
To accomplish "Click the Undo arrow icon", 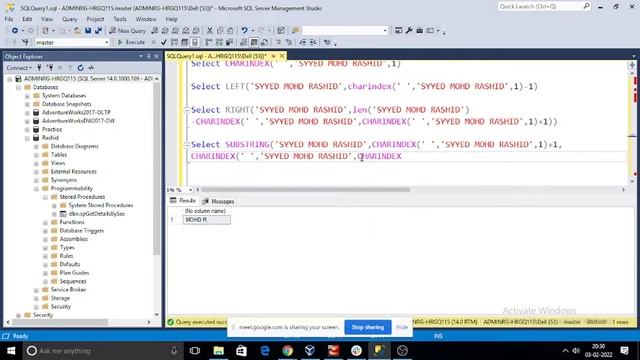I will pos(244,31).
